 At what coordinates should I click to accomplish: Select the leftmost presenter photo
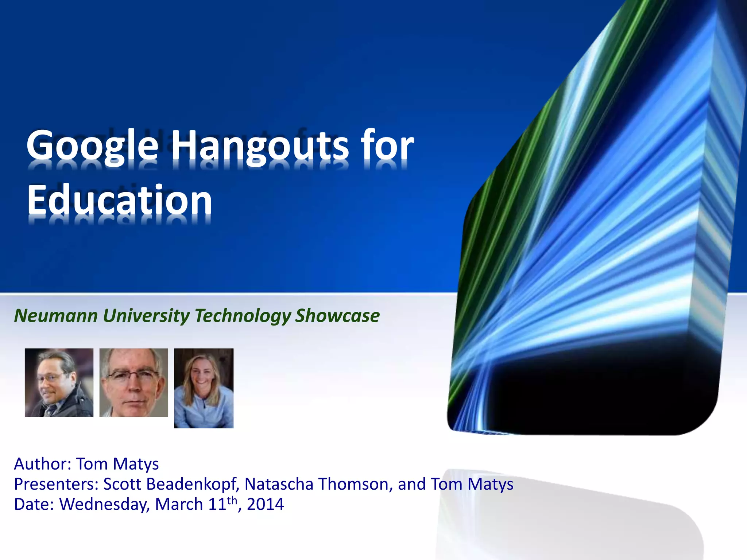coord(59,382)
